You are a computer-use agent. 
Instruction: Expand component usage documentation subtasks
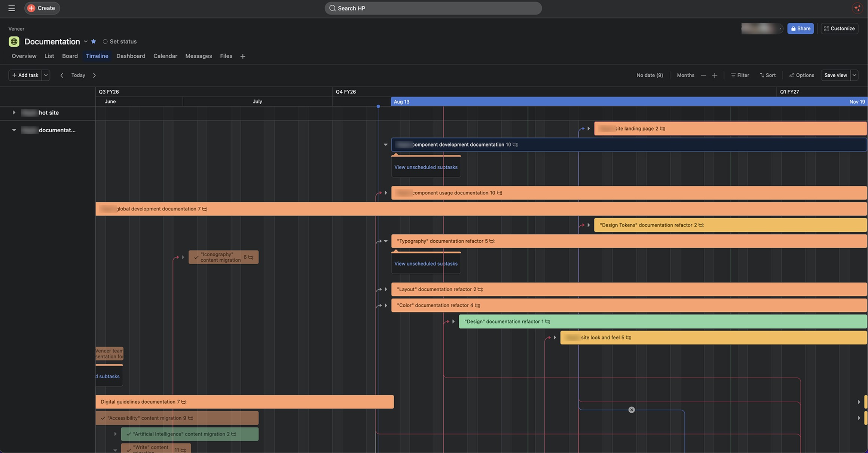(386, 193)
